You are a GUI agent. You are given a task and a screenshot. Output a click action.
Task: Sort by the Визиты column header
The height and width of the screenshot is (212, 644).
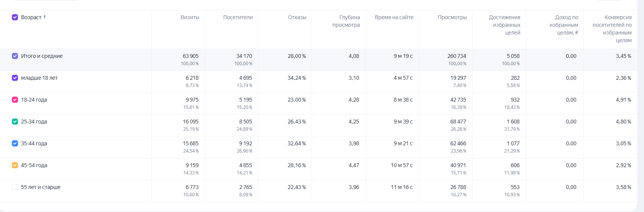190,17
